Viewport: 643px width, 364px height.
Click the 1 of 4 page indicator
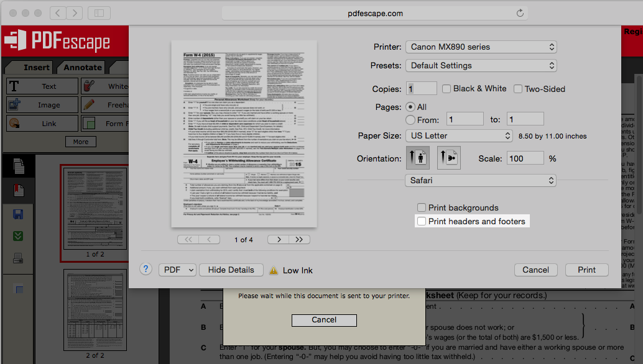244,240
